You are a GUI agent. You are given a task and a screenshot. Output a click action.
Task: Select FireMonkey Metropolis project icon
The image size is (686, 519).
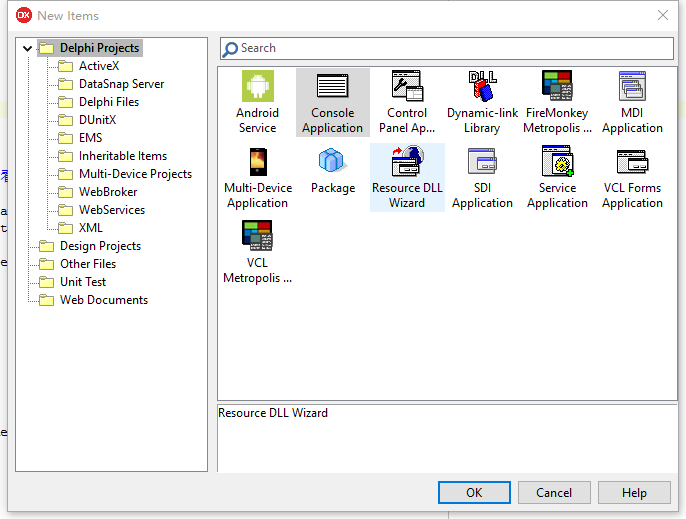coord(557,86)
